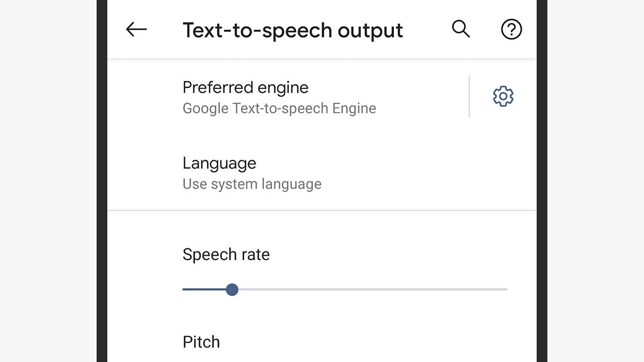Click the Speech rate label
644x362 pixels.
coord(226,254)
